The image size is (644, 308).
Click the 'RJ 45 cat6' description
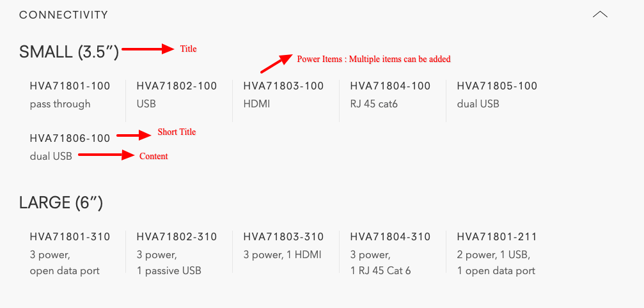click(x=373, y=104)
